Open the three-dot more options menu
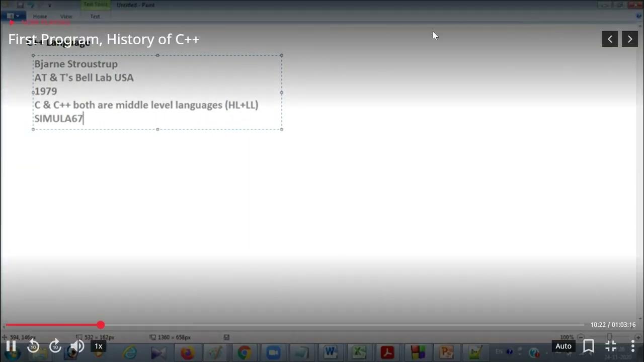The height and width of the screenshot is (362, 644). point(632,346)
